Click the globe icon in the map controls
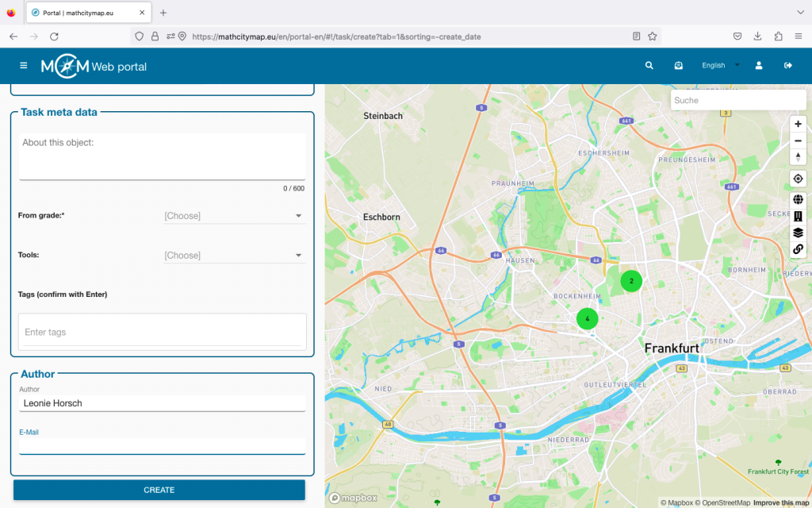 tap(798, 200)
